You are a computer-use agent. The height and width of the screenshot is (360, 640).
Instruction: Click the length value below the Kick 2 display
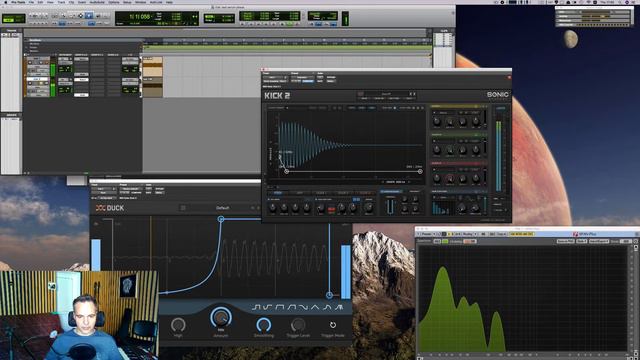pos(395,182)
